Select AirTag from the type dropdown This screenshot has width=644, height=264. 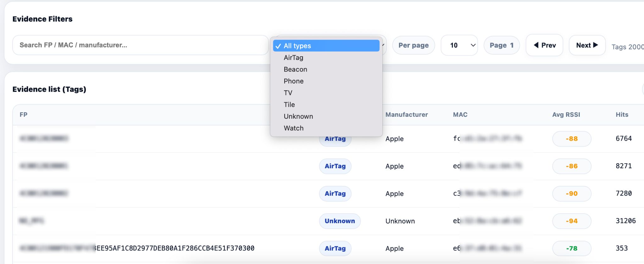(293, 58)
